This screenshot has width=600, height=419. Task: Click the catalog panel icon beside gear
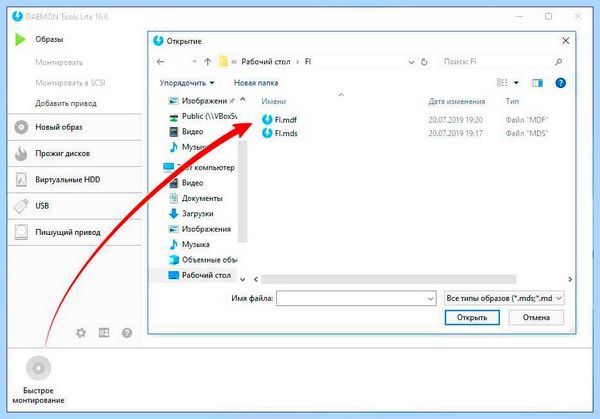(104, 333)
